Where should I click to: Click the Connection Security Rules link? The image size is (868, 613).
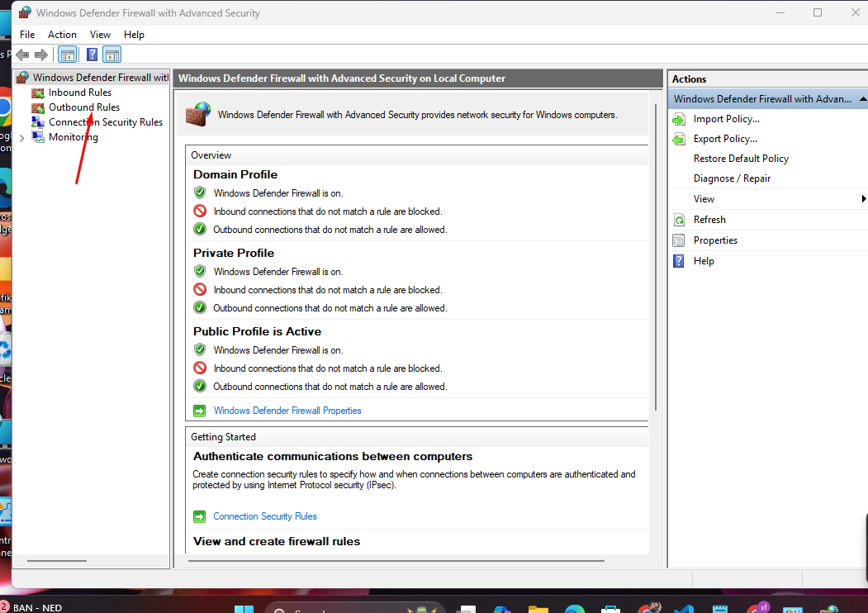[265, 516]
